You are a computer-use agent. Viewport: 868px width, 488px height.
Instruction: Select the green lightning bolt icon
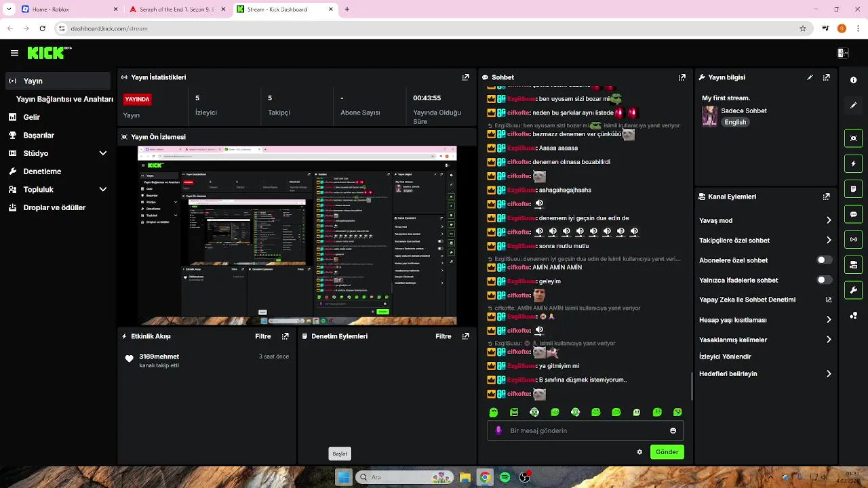pyautogui.click(x=853, y=163)
